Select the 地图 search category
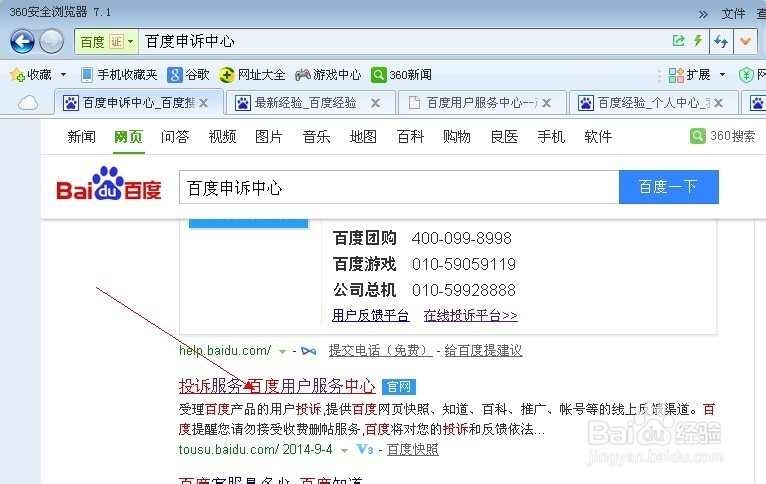 coord(363,137)
